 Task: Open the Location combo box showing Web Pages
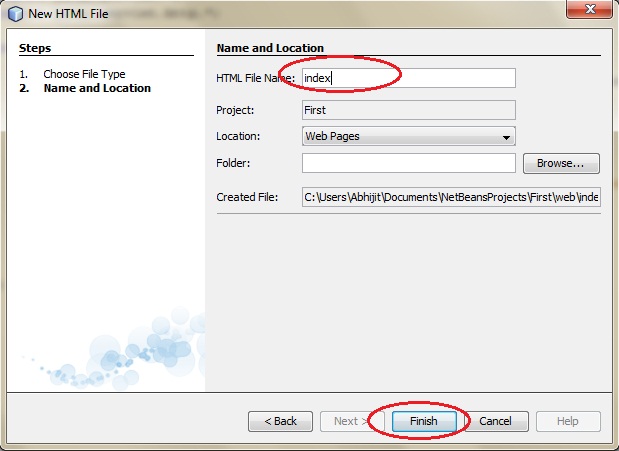[409, 136]
